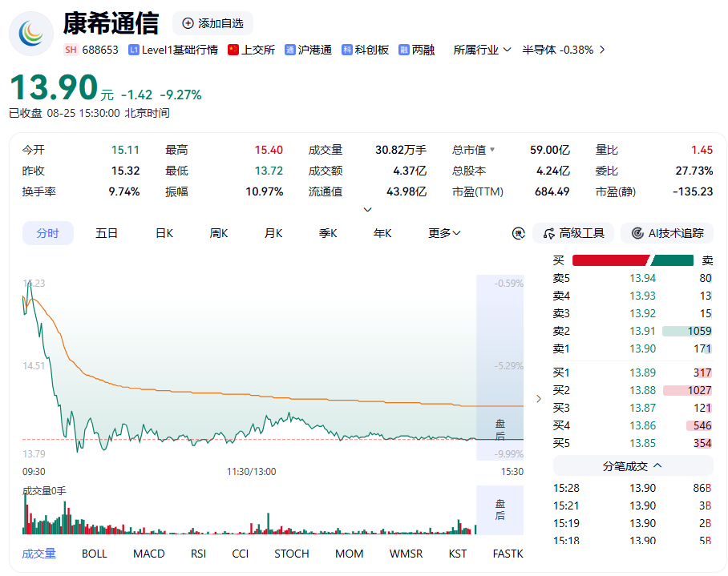Add stock via 添加自选 button

[212, 23]
